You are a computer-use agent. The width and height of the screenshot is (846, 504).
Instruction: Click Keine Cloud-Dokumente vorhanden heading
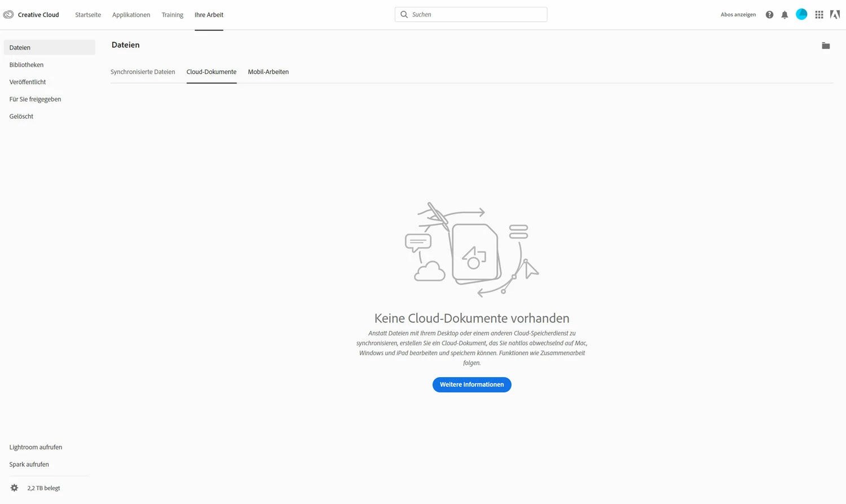point(472,318)
